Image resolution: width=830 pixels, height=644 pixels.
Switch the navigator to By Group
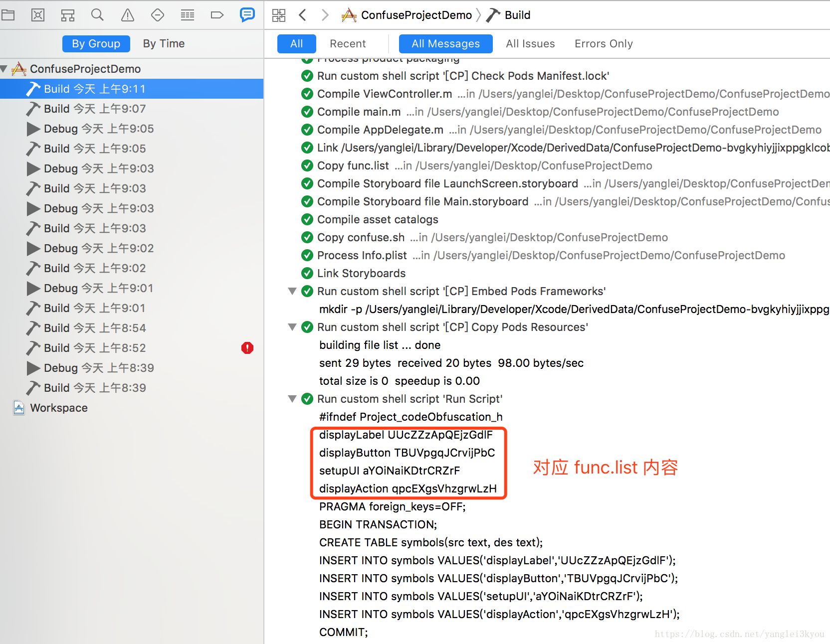click(x=96, y=43)
